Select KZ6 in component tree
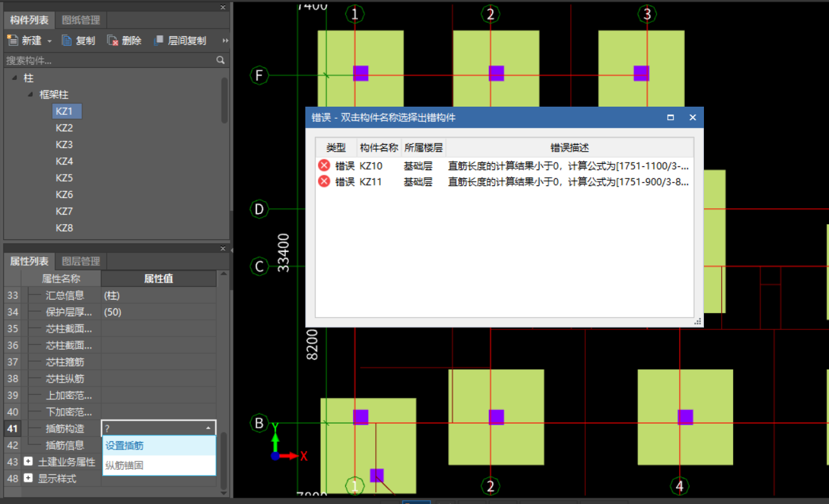Viewport: 829px width, 504px height. click(x=64, y=194)
